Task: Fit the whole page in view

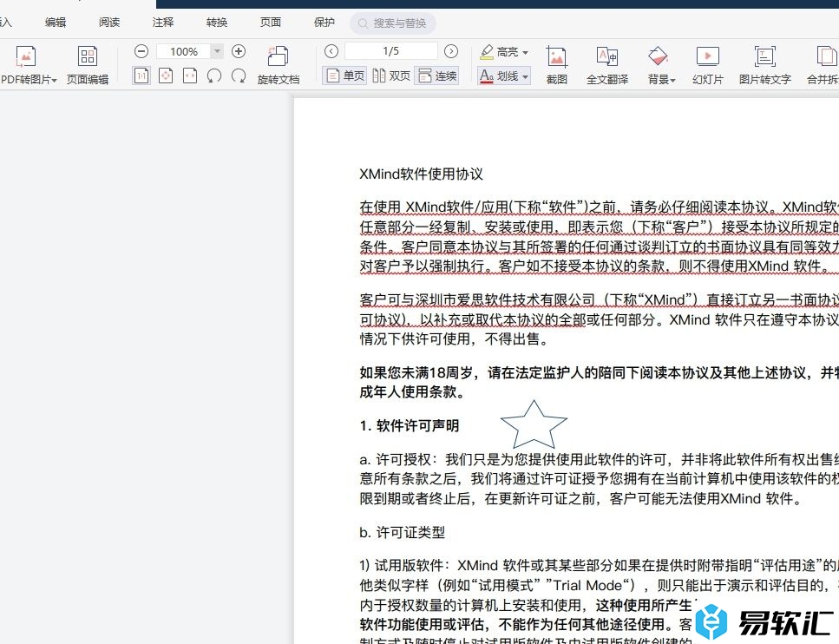Action: coord(166,76)
